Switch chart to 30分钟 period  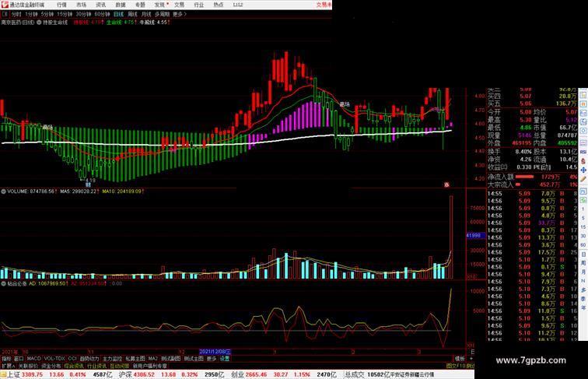pyautogui.click(x=83, y=14)
